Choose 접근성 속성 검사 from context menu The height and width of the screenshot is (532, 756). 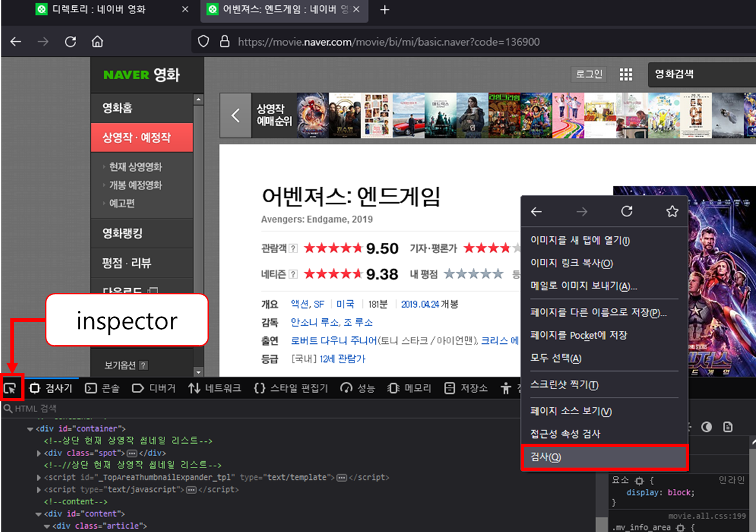click(604, 433)
